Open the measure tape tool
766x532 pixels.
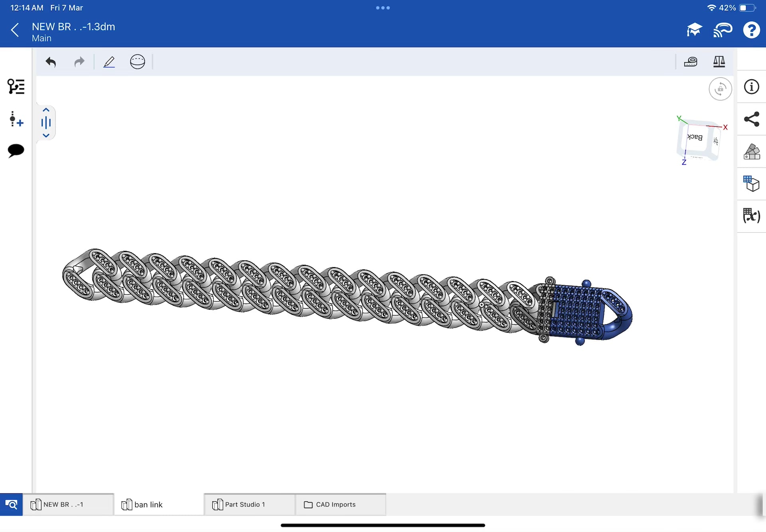point(691,62)
